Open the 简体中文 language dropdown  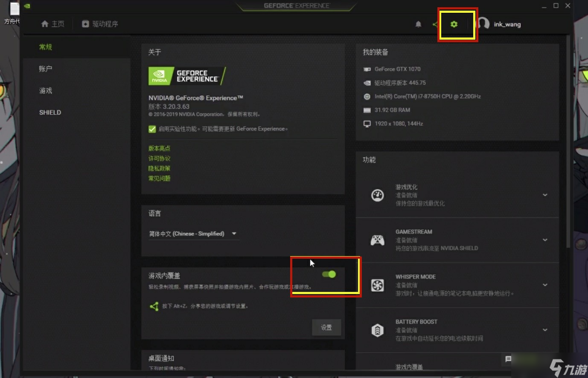[x=194, y=234]
